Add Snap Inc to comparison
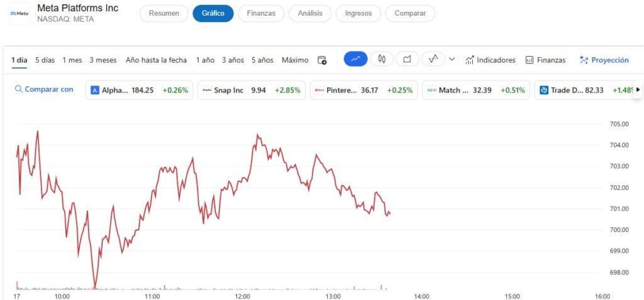 tap(252, 90)
